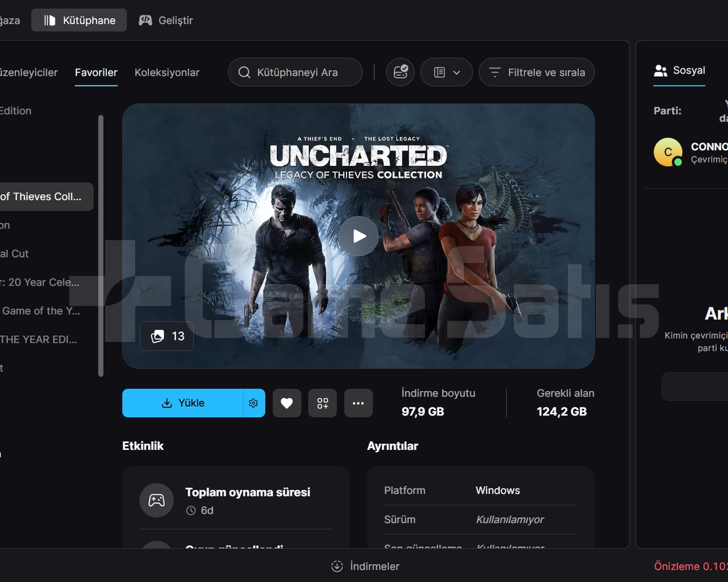Viewport: 728px width, 582px height.
Task: Click the game list scrollbar
Action: pos(101,246)
